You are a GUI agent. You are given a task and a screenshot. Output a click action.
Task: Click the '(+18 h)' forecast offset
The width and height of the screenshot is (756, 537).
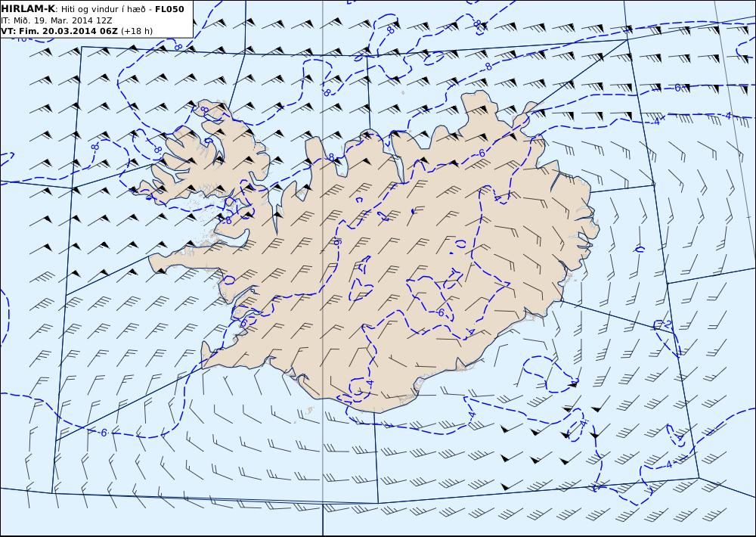(x=136, y=31)
